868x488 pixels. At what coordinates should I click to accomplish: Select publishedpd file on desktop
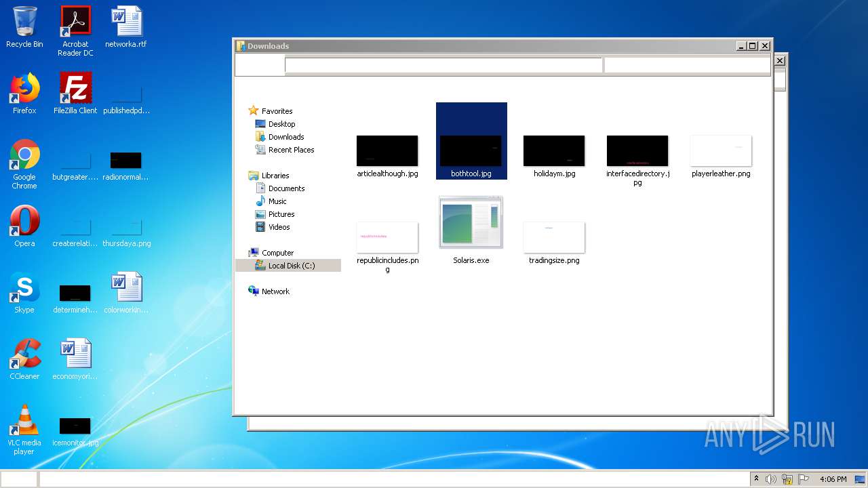pyautogui.click(x=126, y=100)
